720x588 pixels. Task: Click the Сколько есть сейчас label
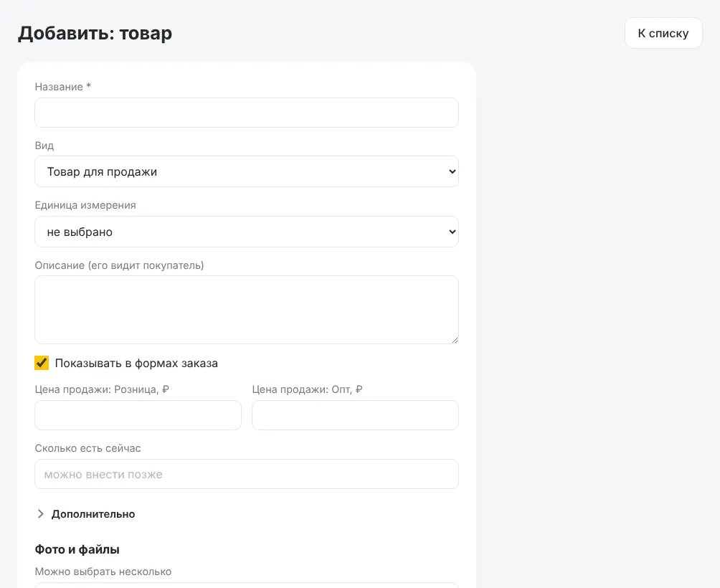[x=87, y=448]
